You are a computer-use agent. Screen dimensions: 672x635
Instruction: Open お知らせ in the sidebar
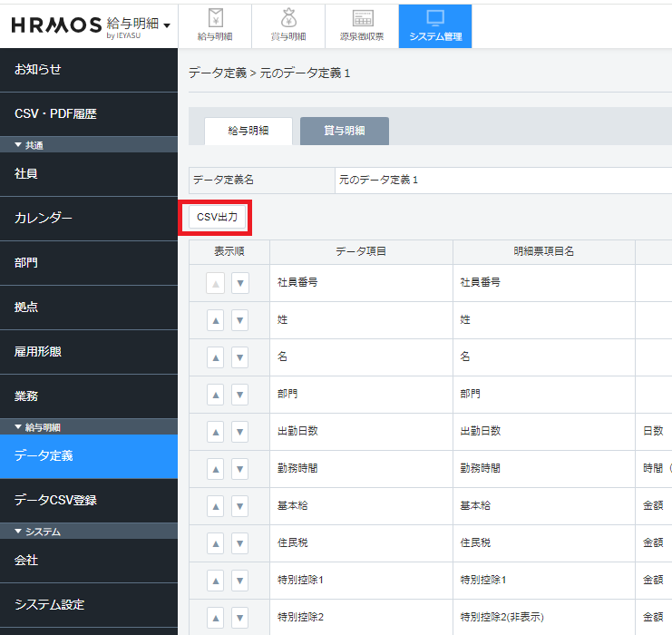[x=89, y=70]
